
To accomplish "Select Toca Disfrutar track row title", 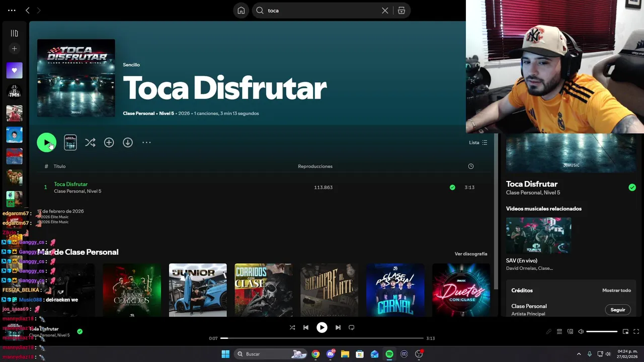I will [x=70, y=185].
